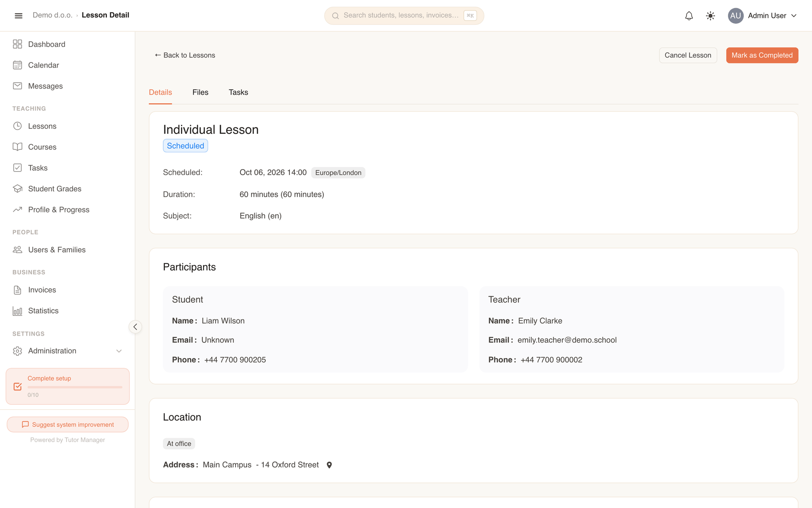Viewport: 812px width, 508px height.
Task: Expand the Admin User dropdown chevron
Action: [794, 15]
